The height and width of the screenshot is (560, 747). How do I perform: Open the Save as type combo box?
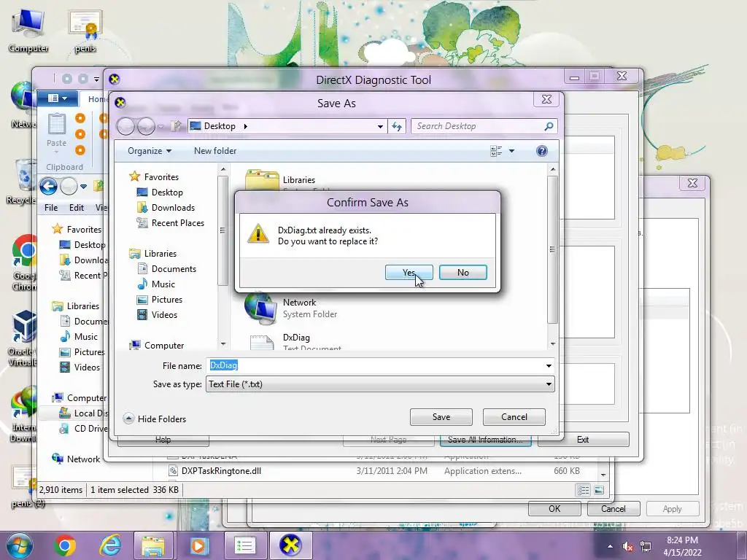click(380, 384)
